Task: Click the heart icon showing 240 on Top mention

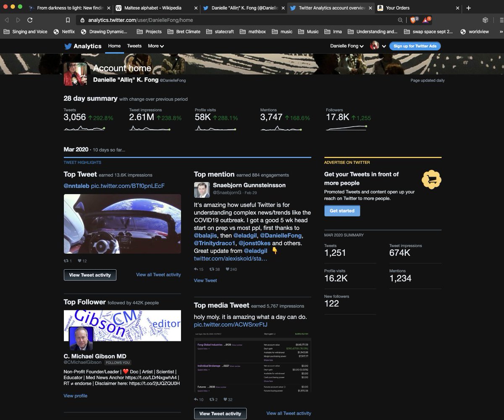Action: click(228, 270)
